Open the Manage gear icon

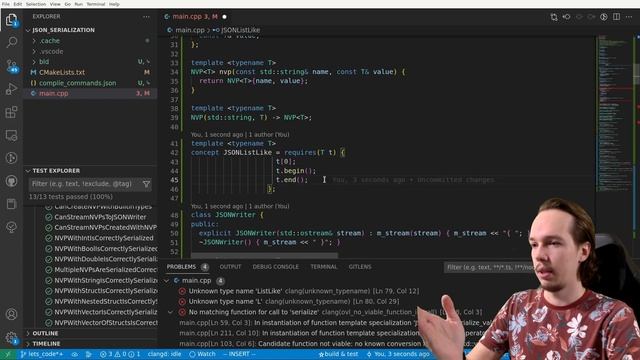(x=11, y=338)
